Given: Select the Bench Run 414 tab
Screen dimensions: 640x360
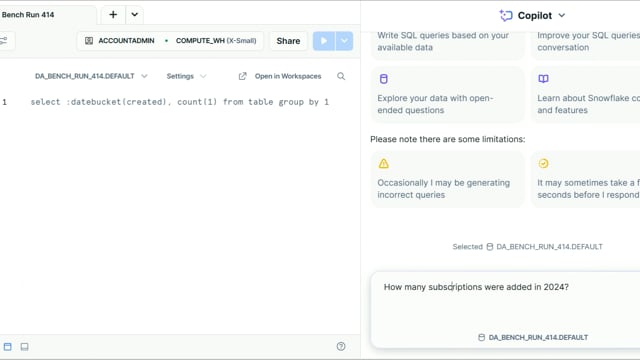Looking at the screenshot, I should click(28, 15).
